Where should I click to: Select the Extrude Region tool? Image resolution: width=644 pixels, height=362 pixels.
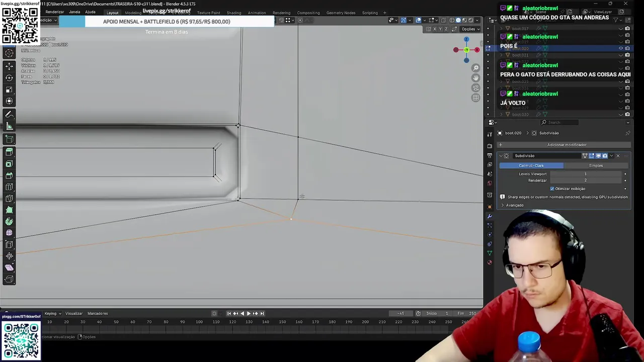(x=9, y=151)
